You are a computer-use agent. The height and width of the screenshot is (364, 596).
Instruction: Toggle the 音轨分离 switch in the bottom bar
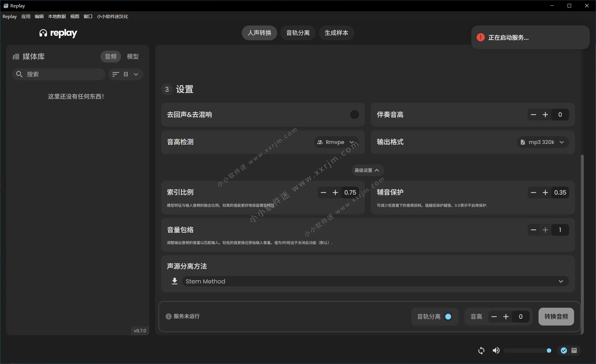tap(448, 317)
